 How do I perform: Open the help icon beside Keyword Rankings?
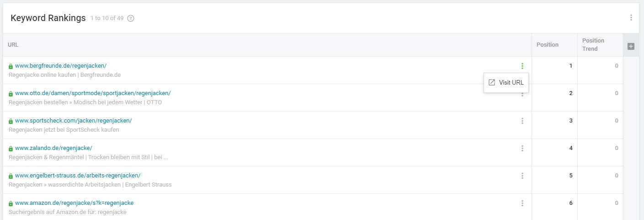coord(131,18)
